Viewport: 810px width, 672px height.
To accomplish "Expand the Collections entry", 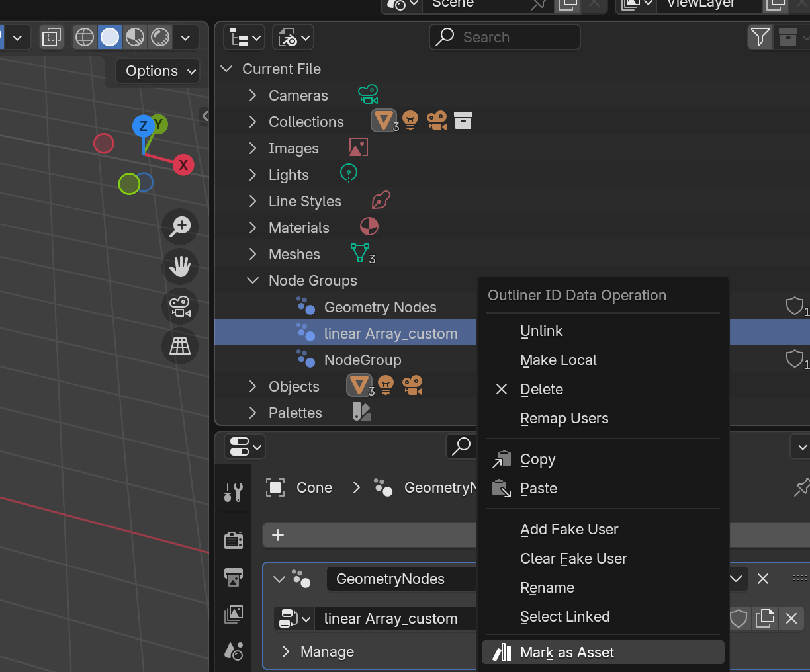I will click(253, 122).
